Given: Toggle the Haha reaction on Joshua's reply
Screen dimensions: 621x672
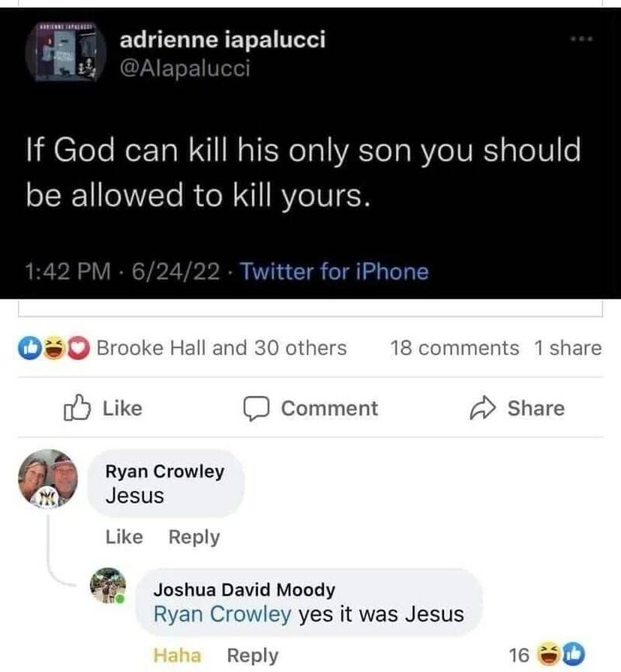Looking at the screenshot, I should point(177,656).
